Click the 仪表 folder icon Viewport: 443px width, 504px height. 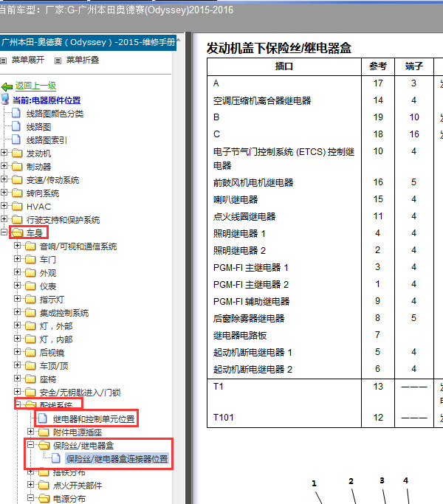30,286
